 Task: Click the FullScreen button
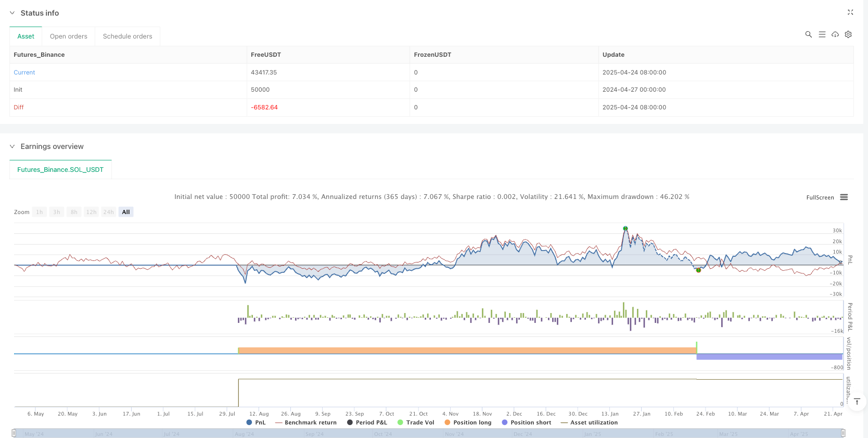pos(820,197)
